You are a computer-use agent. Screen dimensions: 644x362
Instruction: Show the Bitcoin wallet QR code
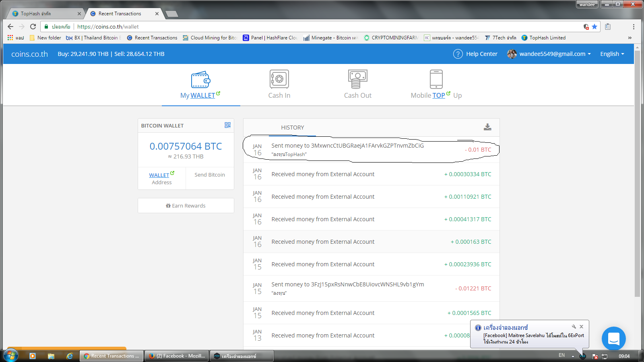pos(227,125)
